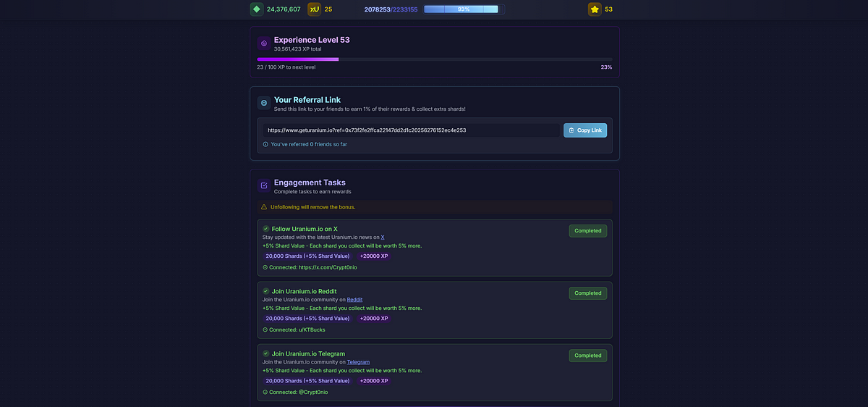Click the globe icon beside Your Referral Link

pyautogui.click(x=264, y=103)
